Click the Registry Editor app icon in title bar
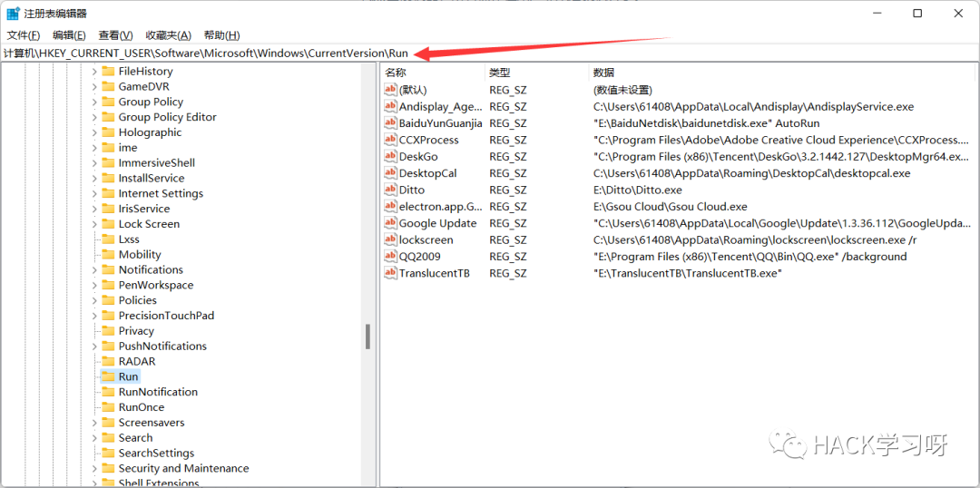This screenshot has width=980, height=488. point(13,13)
